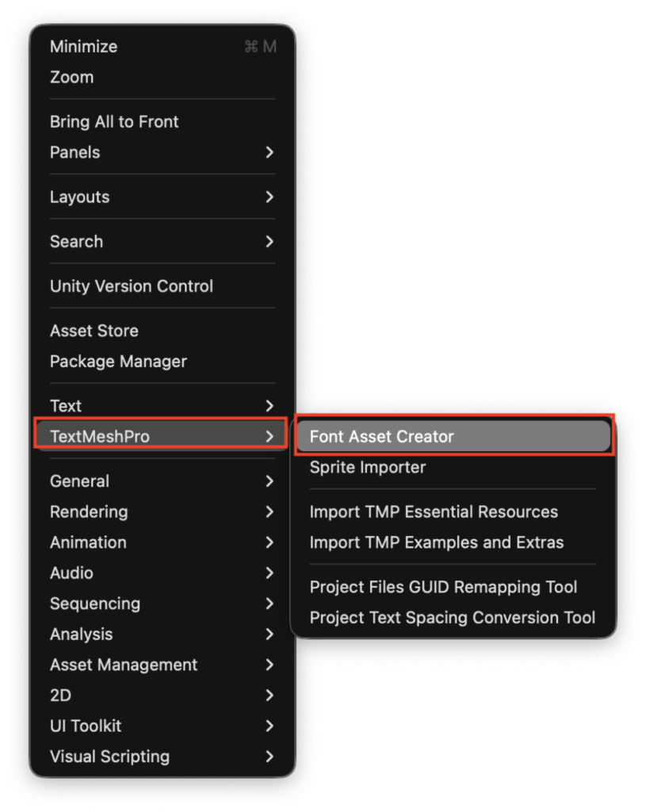Image resolution: width=646 pixels, height=812 pixels.
Task: Choose Import TMP Examples and Extras
Action: pyautogui.click(x=437, y=543)
